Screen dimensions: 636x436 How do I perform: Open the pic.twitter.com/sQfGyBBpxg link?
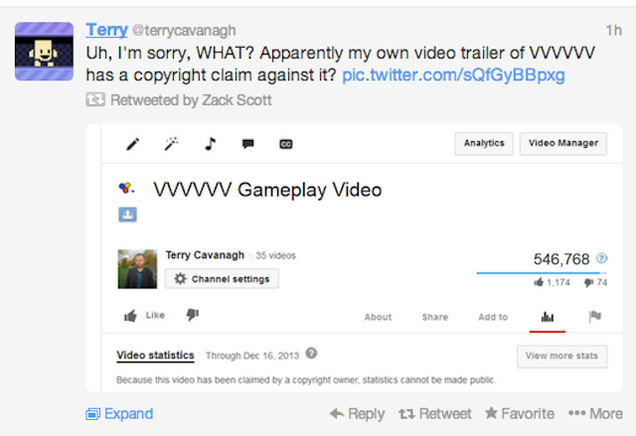453,75
